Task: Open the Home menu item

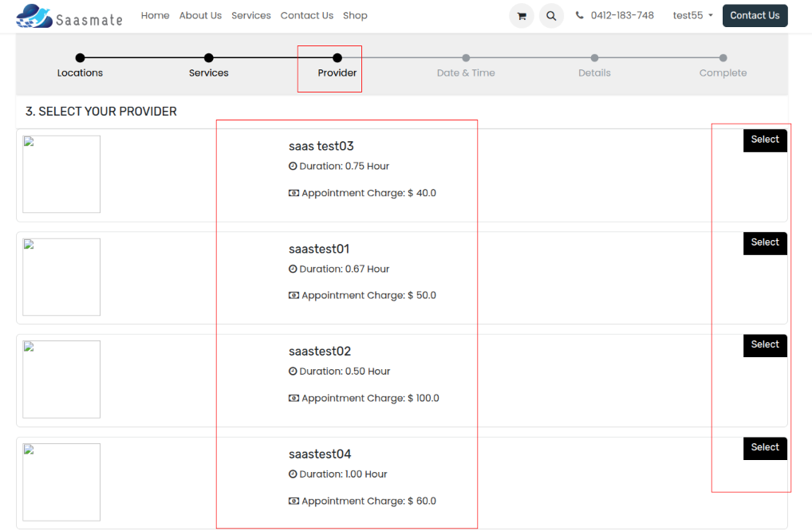Action: click(155, 15)
